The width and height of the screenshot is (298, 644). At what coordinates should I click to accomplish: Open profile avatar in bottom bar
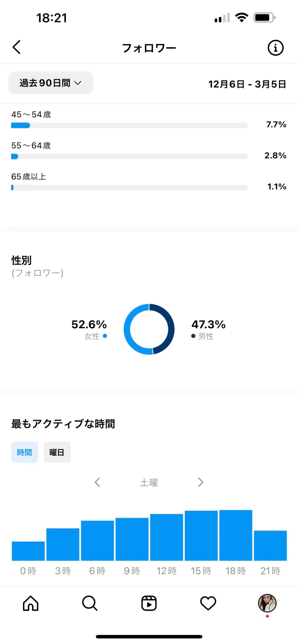(x=267, y=603)
